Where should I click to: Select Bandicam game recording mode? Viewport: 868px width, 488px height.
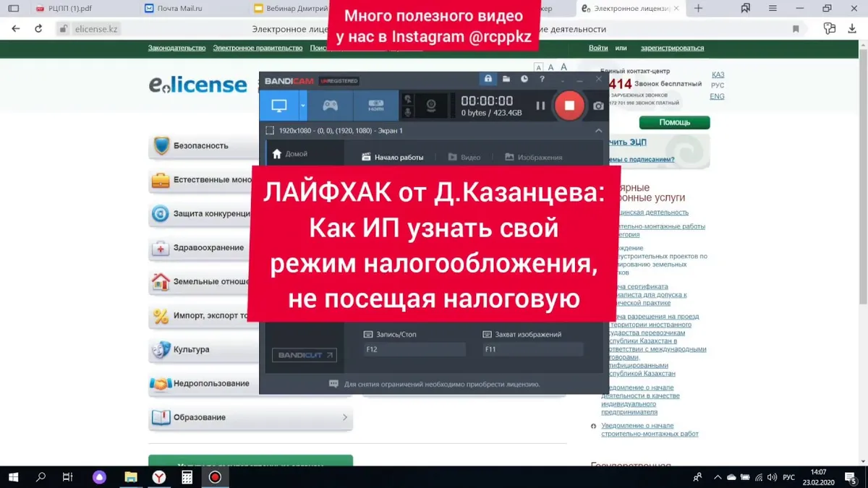[x=330, y=106]
